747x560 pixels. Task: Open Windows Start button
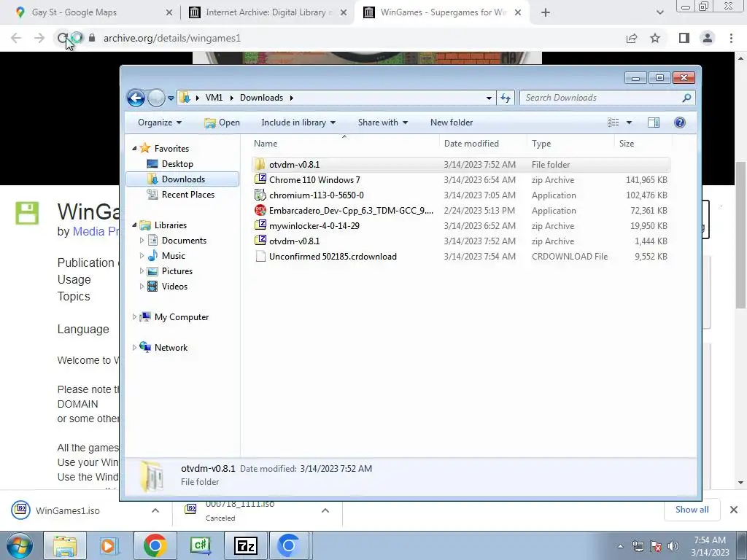click(x=19, y=545)
